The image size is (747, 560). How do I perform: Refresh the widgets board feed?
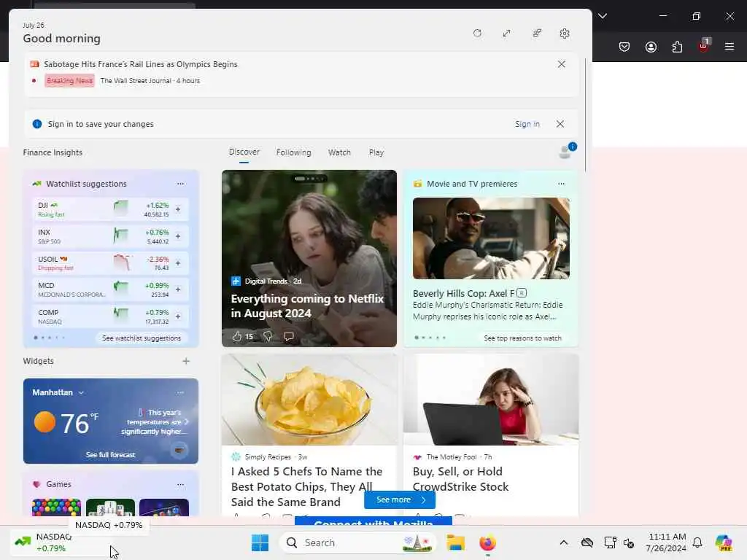(477, 34)
